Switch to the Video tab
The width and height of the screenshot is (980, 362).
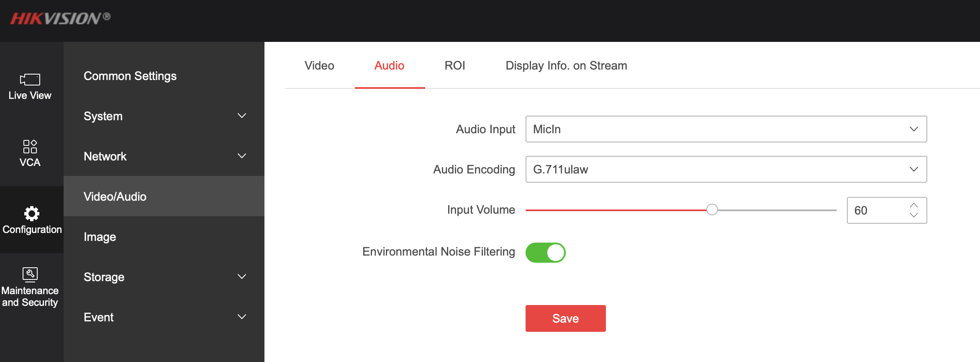coord(319,66)
